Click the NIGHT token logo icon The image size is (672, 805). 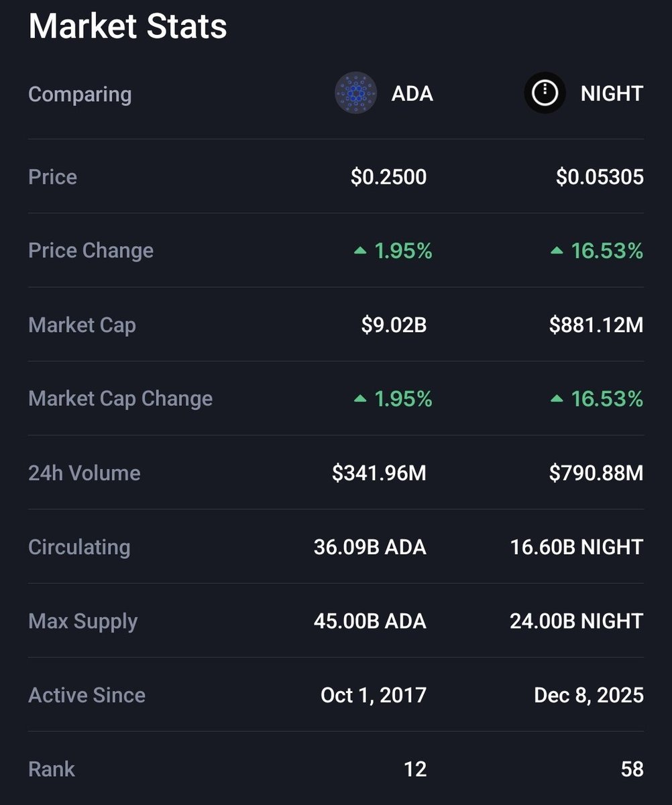coord(545,93)
